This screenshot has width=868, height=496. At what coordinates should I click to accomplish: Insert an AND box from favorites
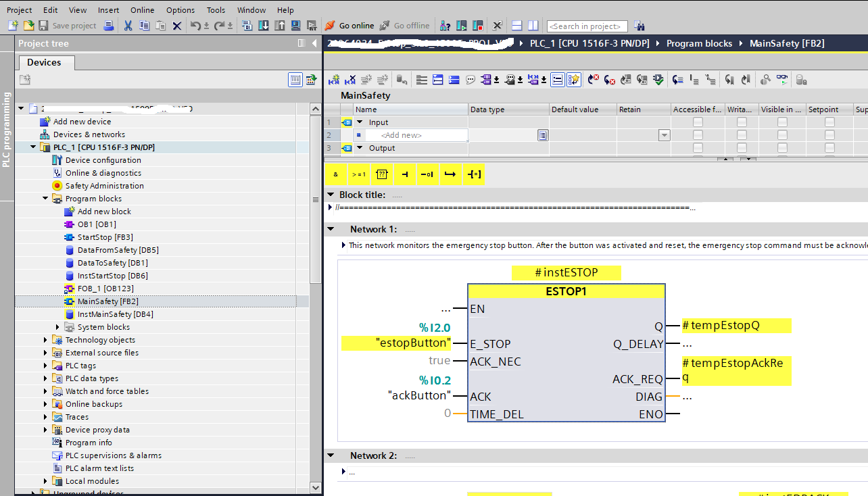336,174
